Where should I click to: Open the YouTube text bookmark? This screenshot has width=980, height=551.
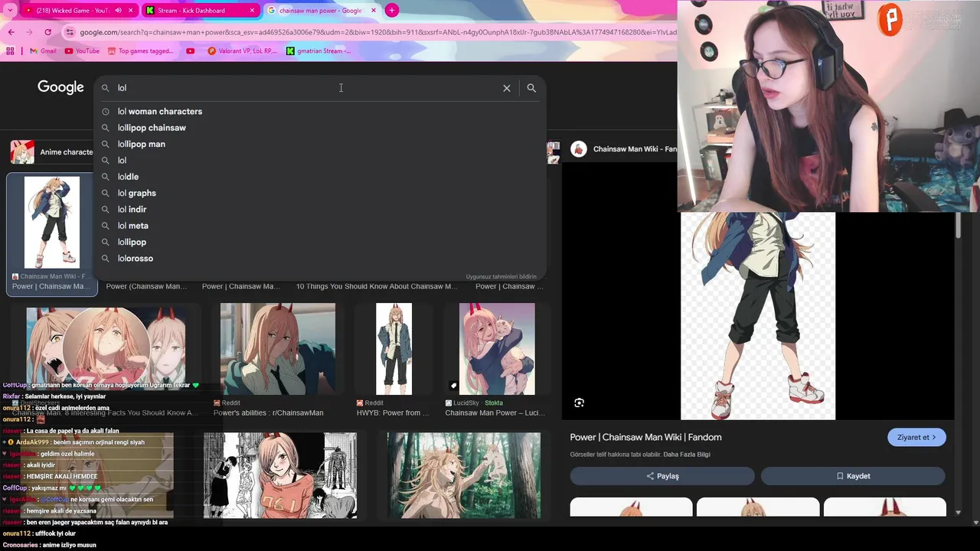[82, 51]
